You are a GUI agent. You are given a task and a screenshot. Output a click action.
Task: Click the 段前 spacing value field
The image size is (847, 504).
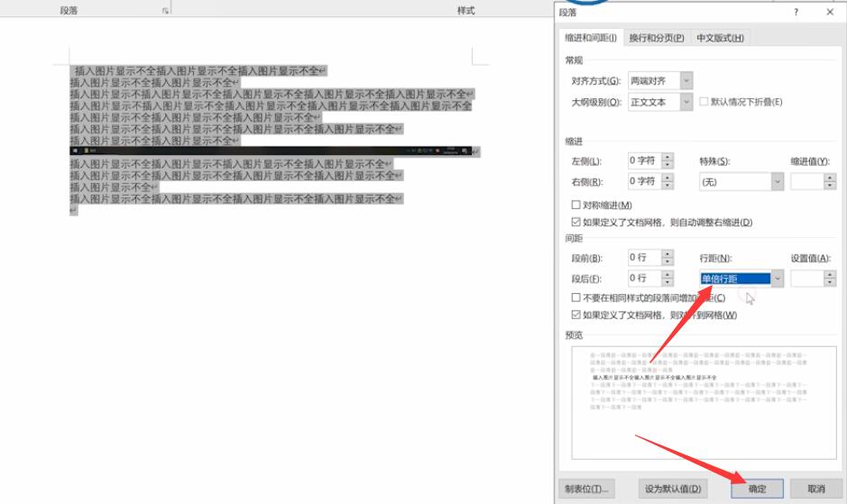click(644, 257)
